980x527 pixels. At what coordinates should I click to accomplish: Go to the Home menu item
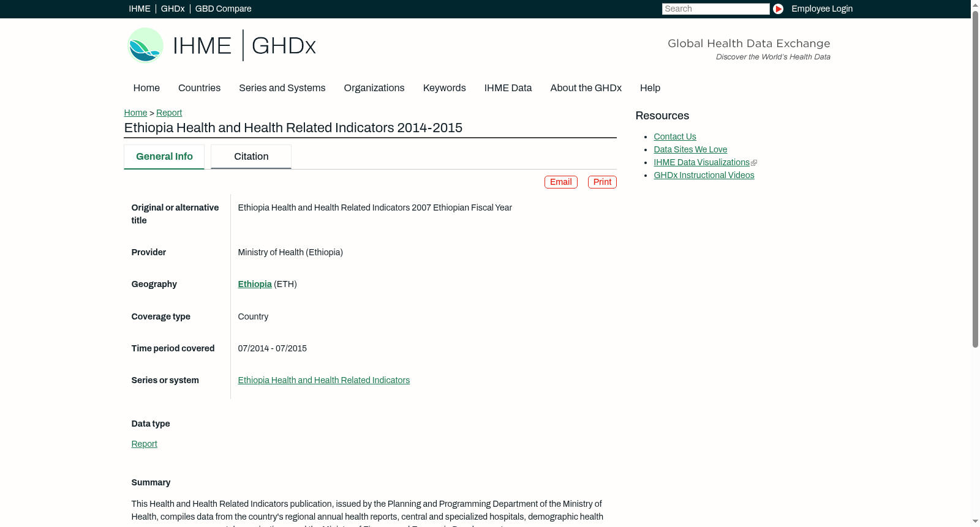pos(146,88)
